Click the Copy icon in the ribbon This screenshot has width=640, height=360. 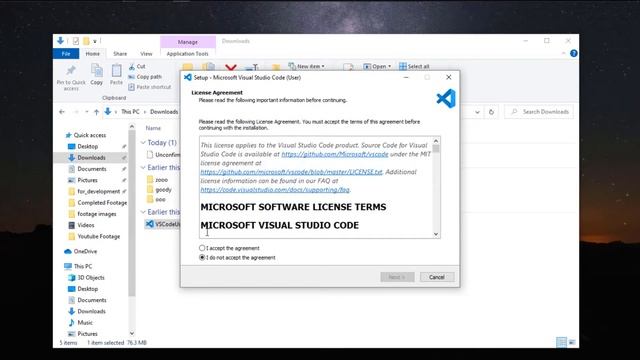(97, 71)
